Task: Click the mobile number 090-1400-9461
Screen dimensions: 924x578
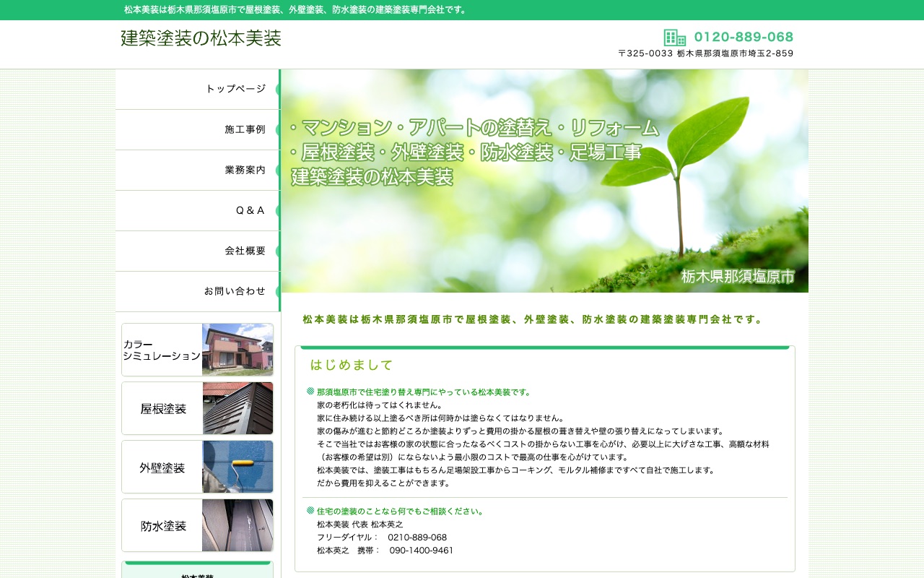Action: coord(422,551)
